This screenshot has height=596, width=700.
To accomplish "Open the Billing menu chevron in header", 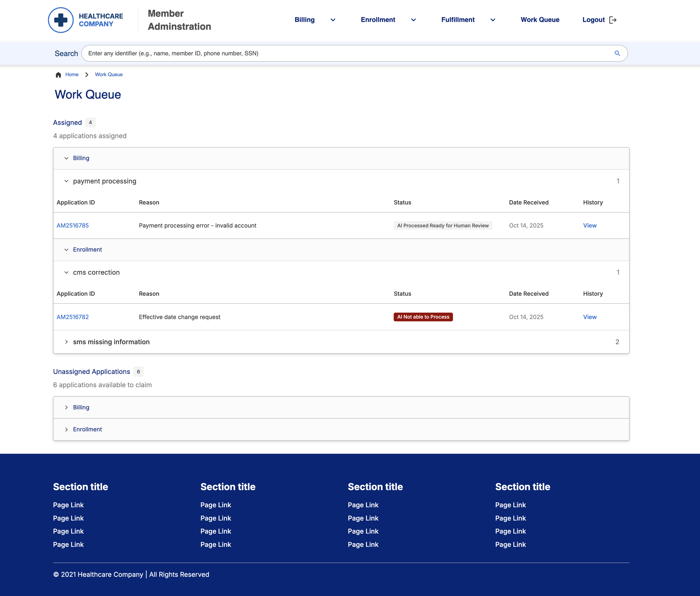I will tap(333, 20).
